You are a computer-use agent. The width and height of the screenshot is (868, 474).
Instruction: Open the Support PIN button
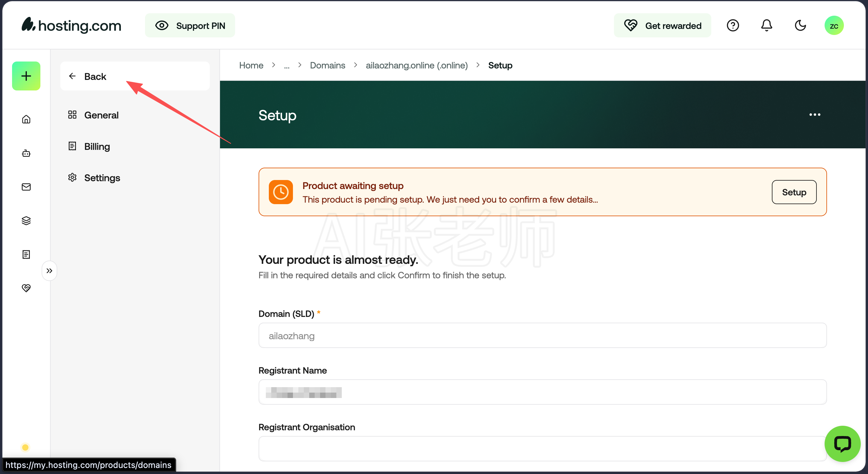pos(190,26)
